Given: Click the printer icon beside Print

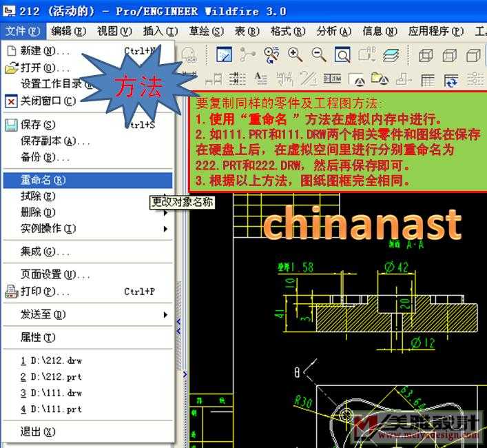Looking at the screenshot, I should tap(12, 291).
